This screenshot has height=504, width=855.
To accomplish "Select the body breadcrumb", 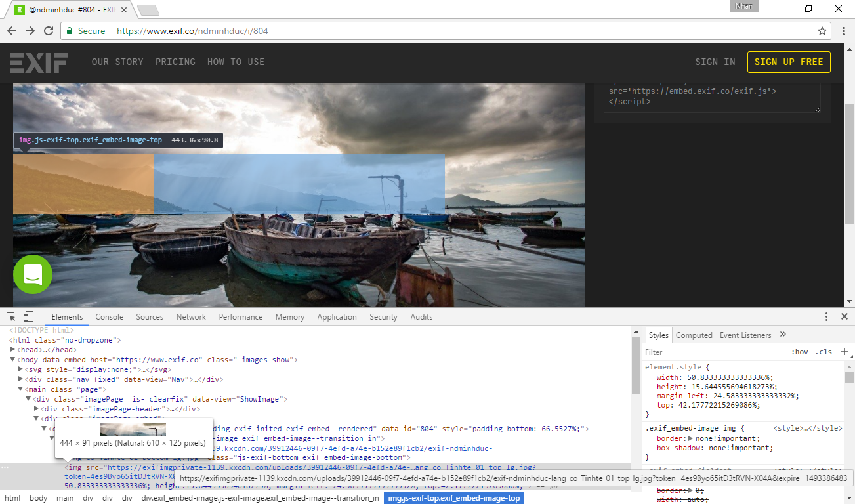I will (x=38, y=498).
